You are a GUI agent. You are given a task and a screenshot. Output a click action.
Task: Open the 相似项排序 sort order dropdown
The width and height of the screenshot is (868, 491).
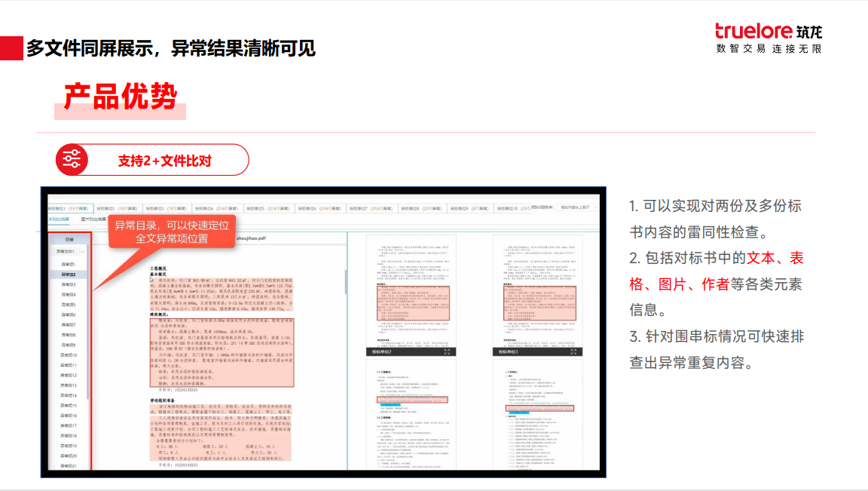pyautogui.click(x=579, y=207)
